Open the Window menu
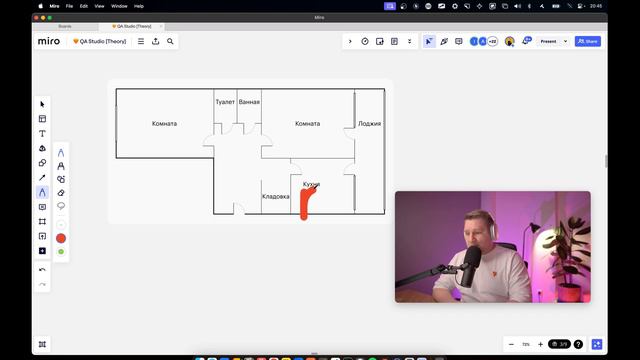The width and height of the screenshot is (640, 360). (119, 6)
